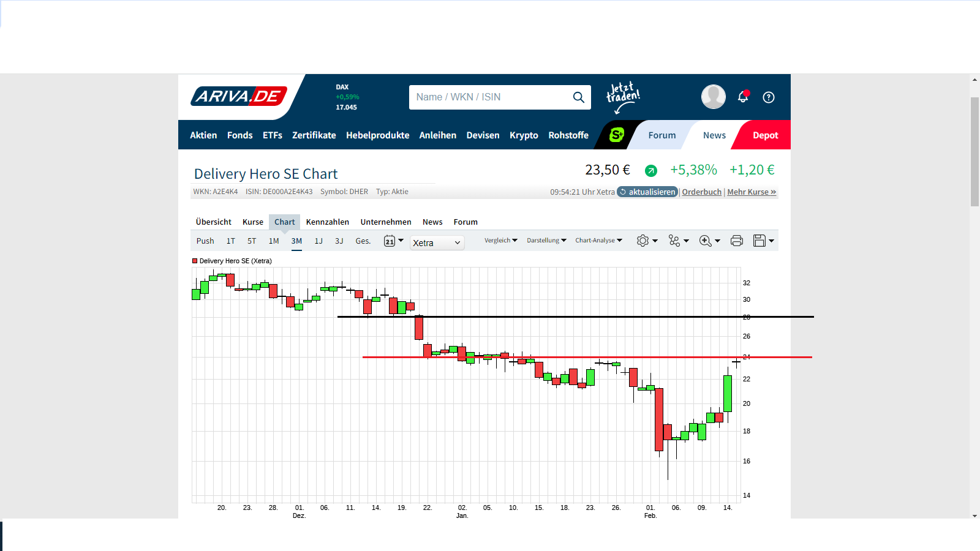The width and height of the screenshot is (980, 551).
Task: Click the aktualisieren refresh button
Action: tap(647, 192)
